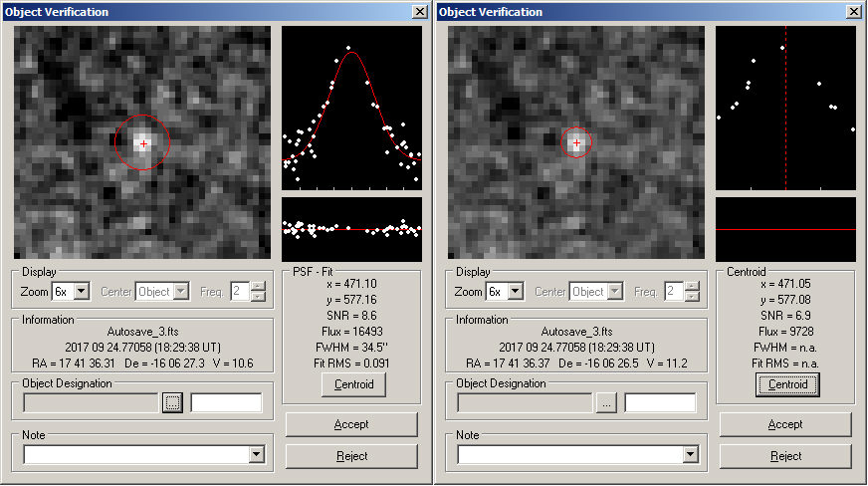
Task: Click 'FWHM = 34.5"' text
Action: [x=351, y=348]
